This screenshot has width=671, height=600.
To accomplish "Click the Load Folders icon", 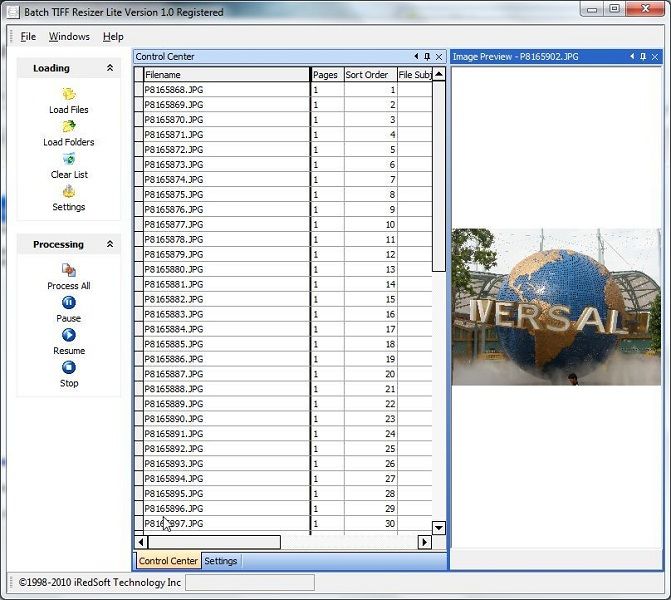I will point(69,127).
